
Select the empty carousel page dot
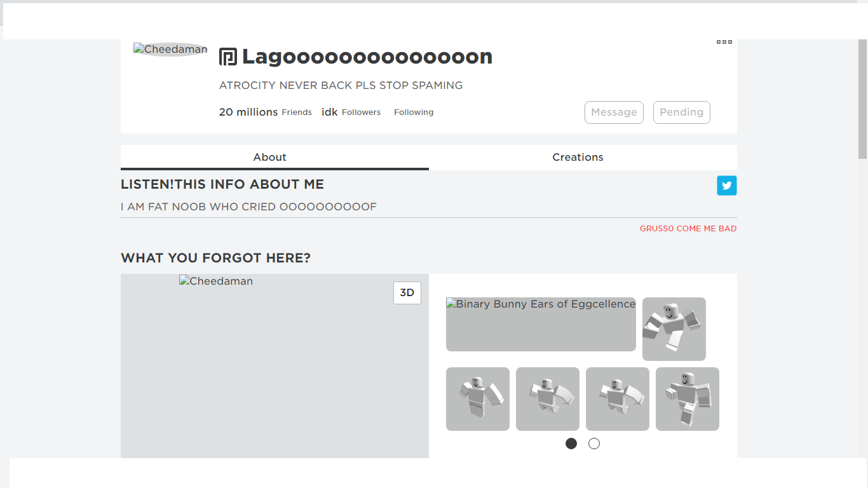[x=594, y=444]
